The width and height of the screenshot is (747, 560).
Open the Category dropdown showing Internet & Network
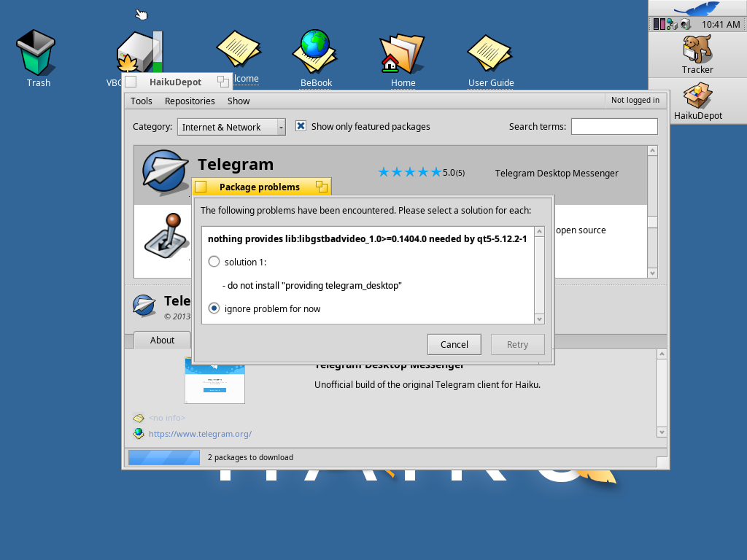(231, 127)
